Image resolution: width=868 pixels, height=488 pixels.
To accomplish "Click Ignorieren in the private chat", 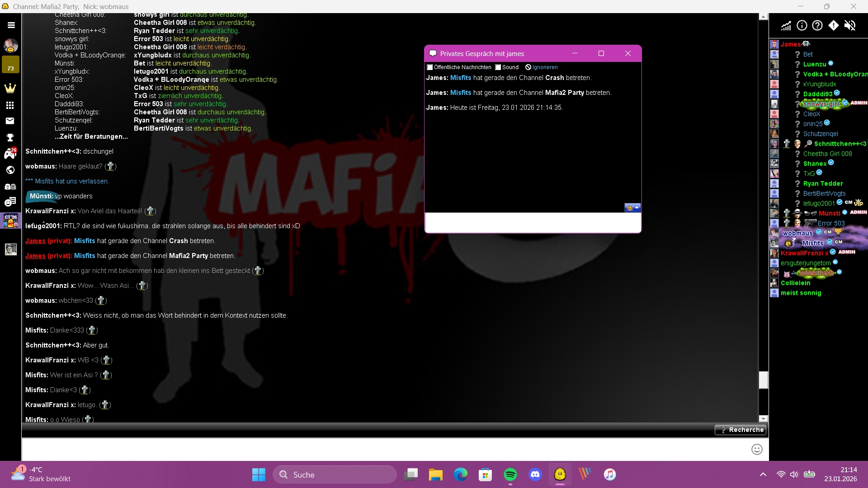I will click(x=544, y=67).
